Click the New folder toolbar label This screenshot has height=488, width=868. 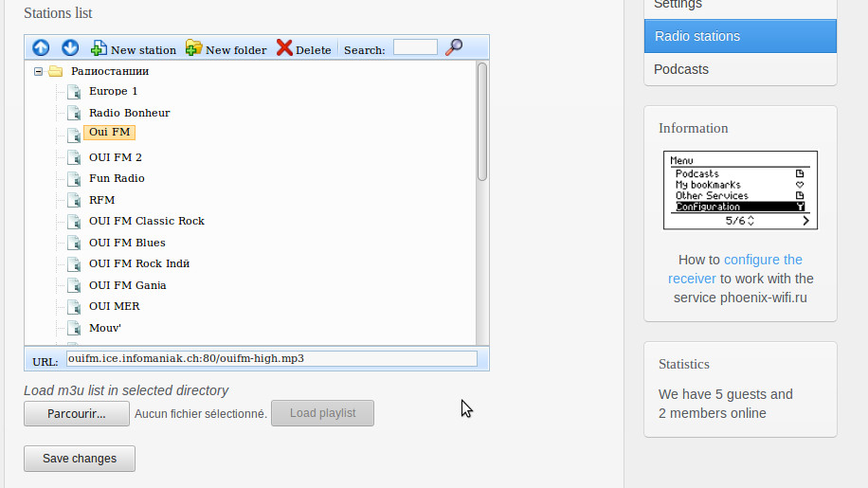point(236,50)
